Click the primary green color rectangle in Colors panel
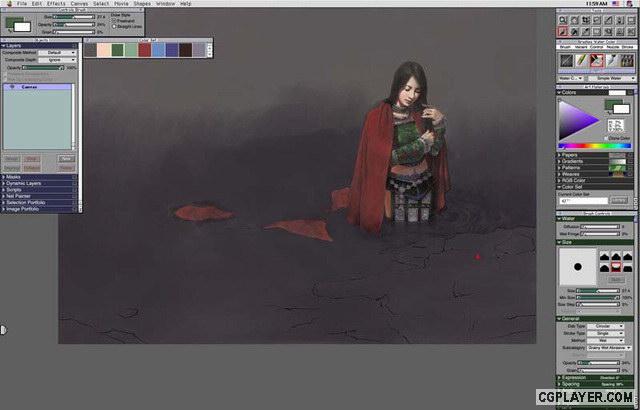The image size is (640, 410). [612, 104]
